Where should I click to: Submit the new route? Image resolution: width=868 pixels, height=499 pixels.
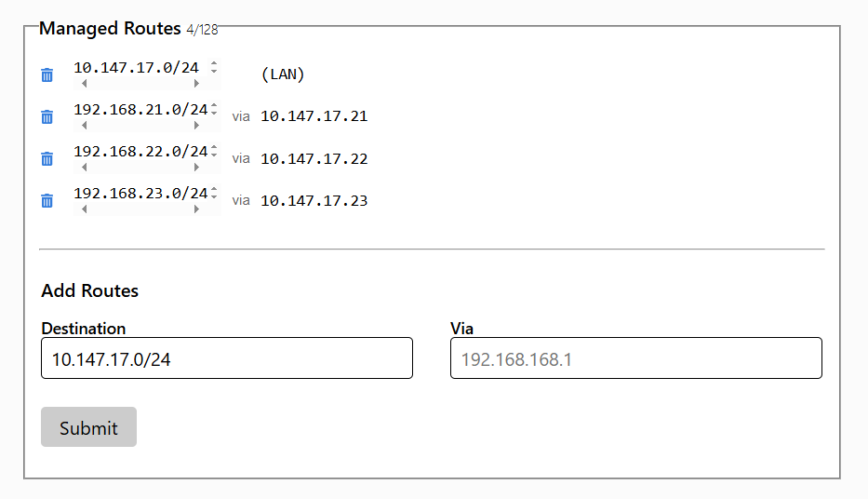[88, 427]
